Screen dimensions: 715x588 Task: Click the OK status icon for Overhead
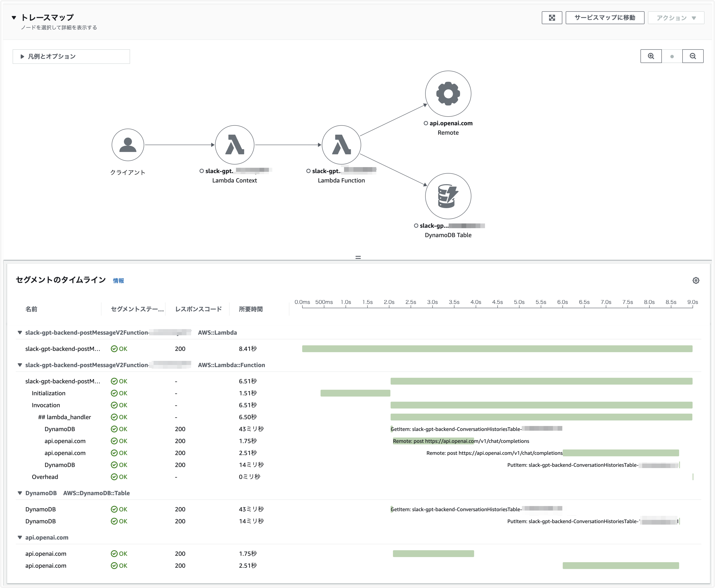click(114, 477)
